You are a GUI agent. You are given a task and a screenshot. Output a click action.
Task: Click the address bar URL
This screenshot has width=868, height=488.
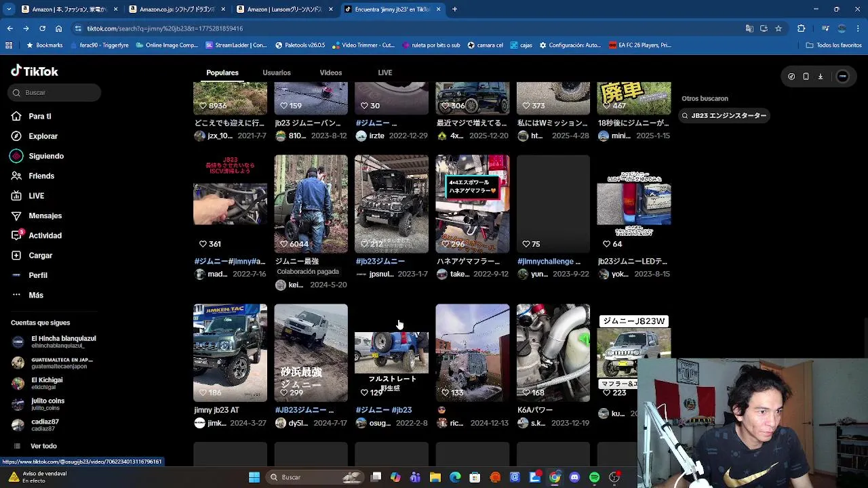[x=165, y=28]
